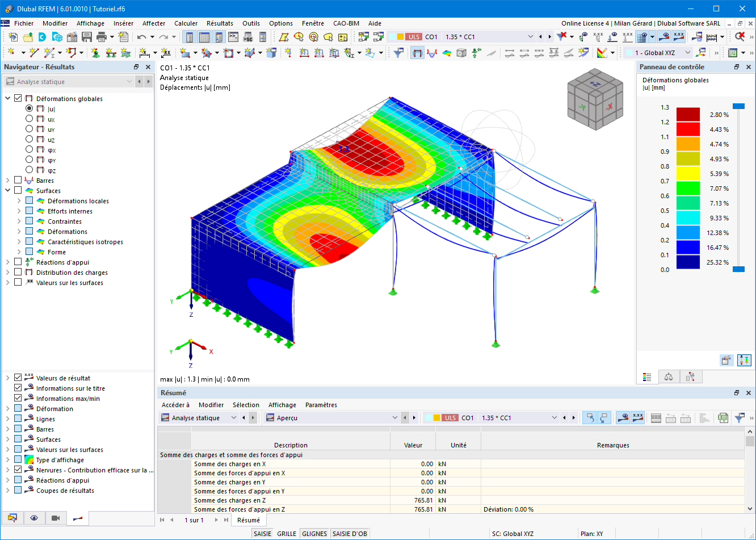756x540 pixels.
Task: Click the red-X filter results icon
Action: click(x=562, y=37)
